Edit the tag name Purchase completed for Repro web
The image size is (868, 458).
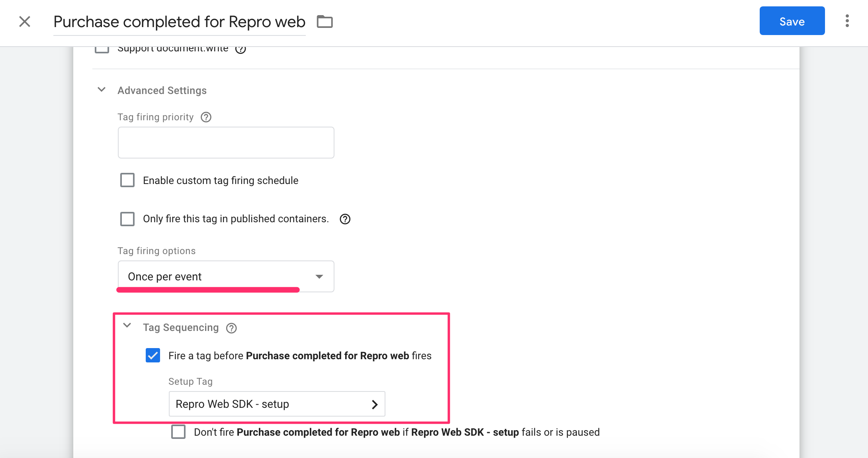pos(180,22)
